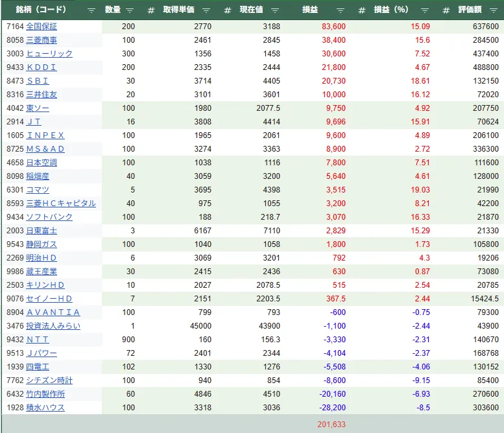Viewport: 504px width, 433px height.
Task: Select the percent cell -9.15
Action: click(x=421, y=380)
